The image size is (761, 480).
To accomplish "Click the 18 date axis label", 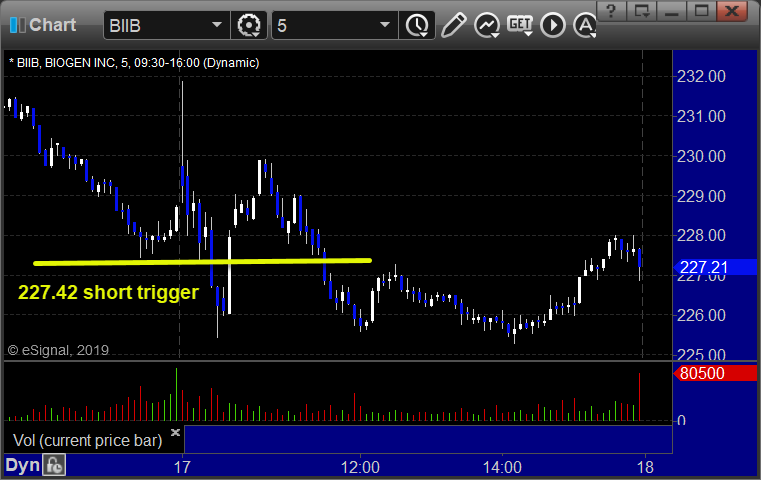I will click(645, 467).
